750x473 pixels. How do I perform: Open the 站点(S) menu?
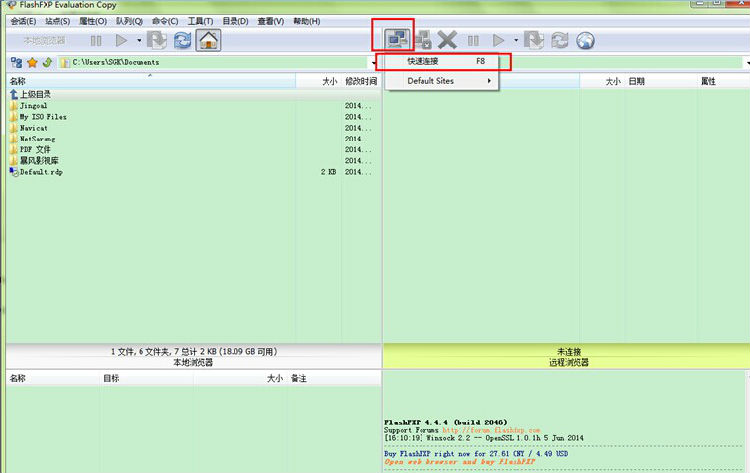(58, 21)
